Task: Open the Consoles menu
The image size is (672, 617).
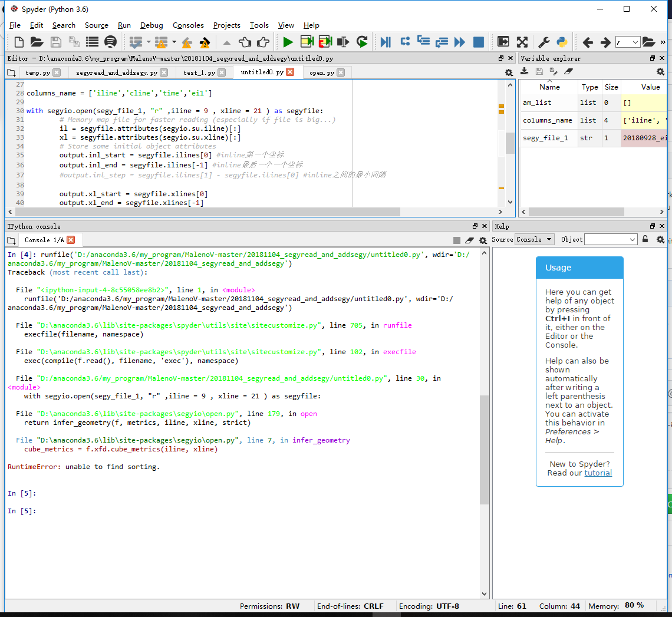Action: point(188,25)
